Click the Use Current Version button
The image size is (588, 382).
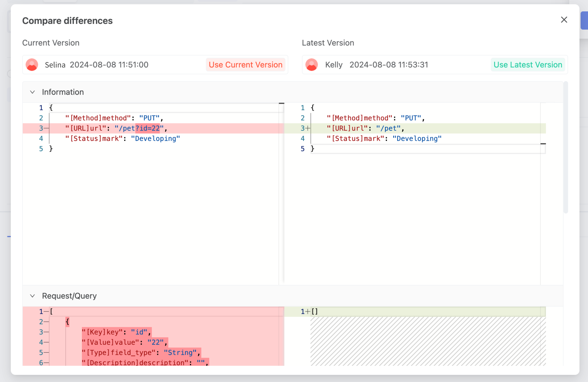click(x=245, y=65)
